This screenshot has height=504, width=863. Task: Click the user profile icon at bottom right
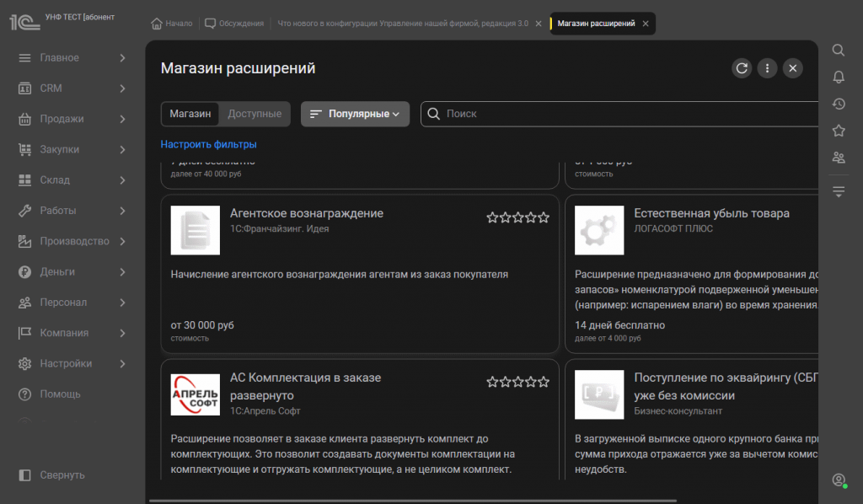(839, 480)
